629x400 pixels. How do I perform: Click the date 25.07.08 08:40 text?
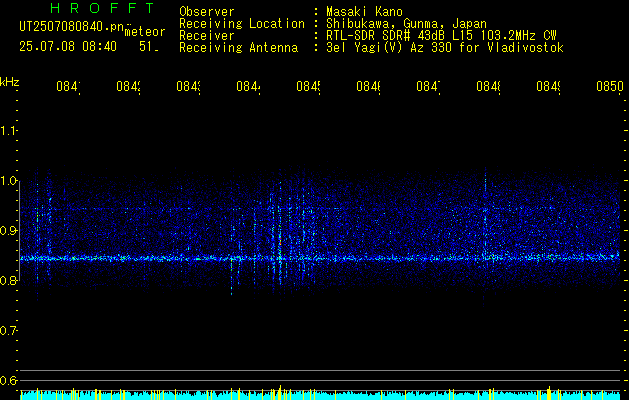[68, 47]
